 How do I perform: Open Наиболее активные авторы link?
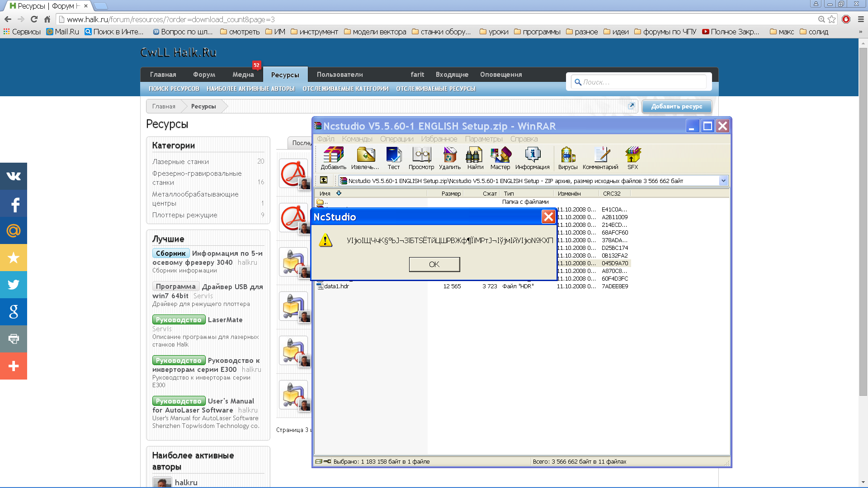coord(250,89)
